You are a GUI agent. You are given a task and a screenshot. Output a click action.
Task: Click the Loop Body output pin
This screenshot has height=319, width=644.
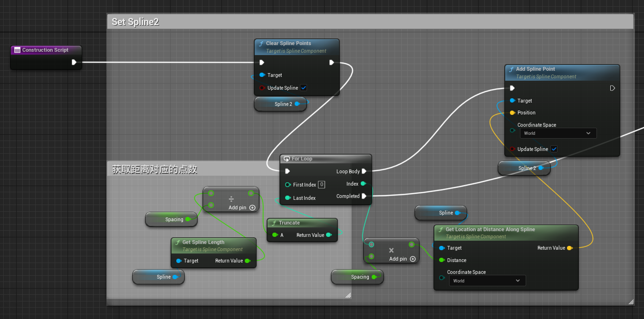pyautogui.click(x=364, y=171)
